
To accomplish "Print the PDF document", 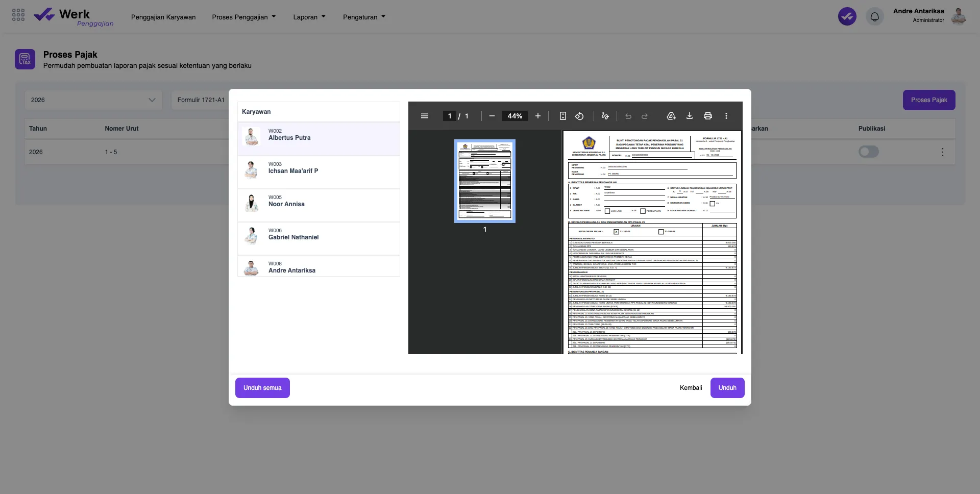I will pyautogui.click(x=707, y=116).
